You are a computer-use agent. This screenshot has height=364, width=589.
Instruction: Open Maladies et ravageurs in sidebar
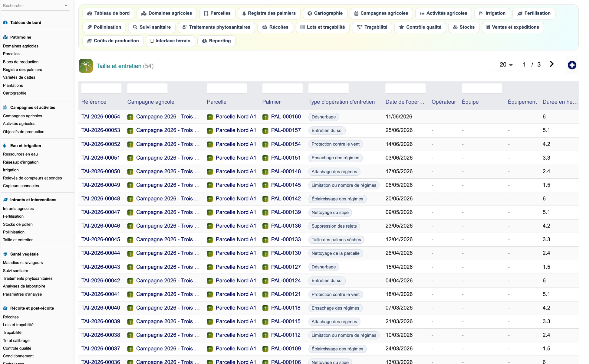(23, 263)
